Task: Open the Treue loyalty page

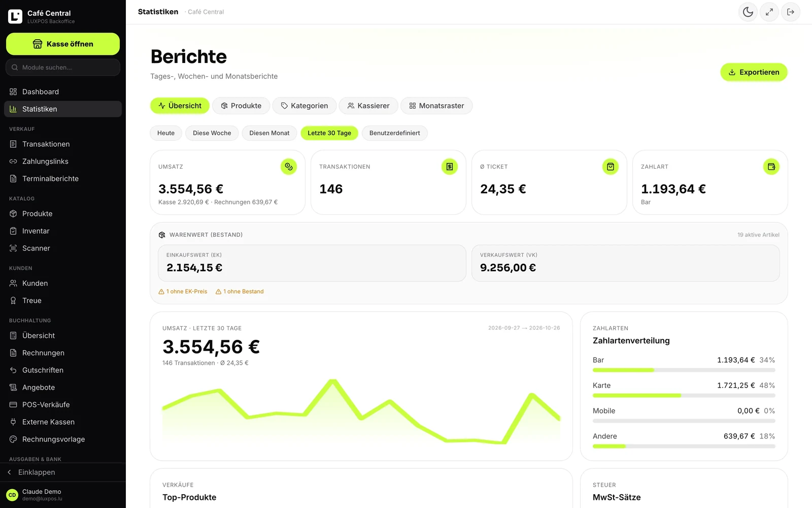Action: pyautogui.click(x=63, y=301)
